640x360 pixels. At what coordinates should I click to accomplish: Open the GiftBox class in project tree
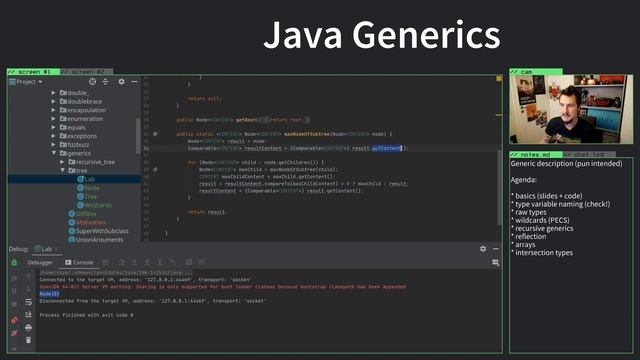coord(82,213)
